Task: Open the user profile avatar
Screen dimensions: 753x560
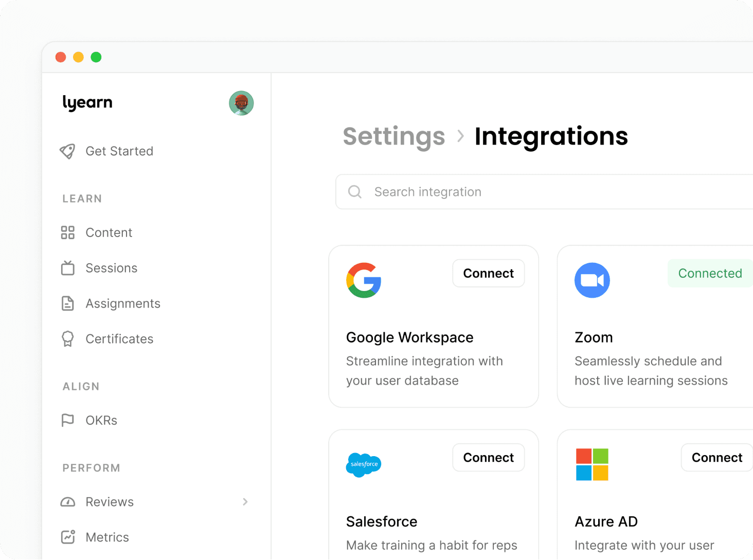Action: (x=241, y=103)
